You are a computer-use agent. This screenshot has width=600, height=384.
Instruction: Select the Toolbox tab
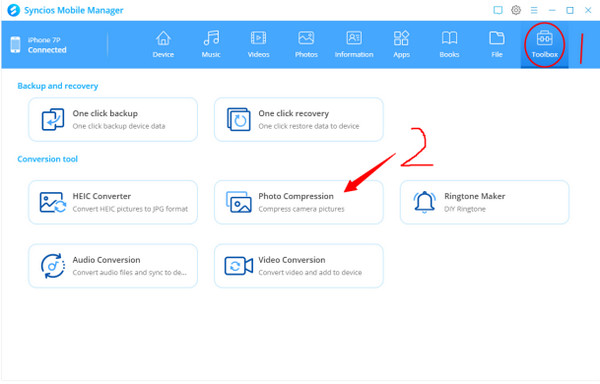tap(545, 44)
